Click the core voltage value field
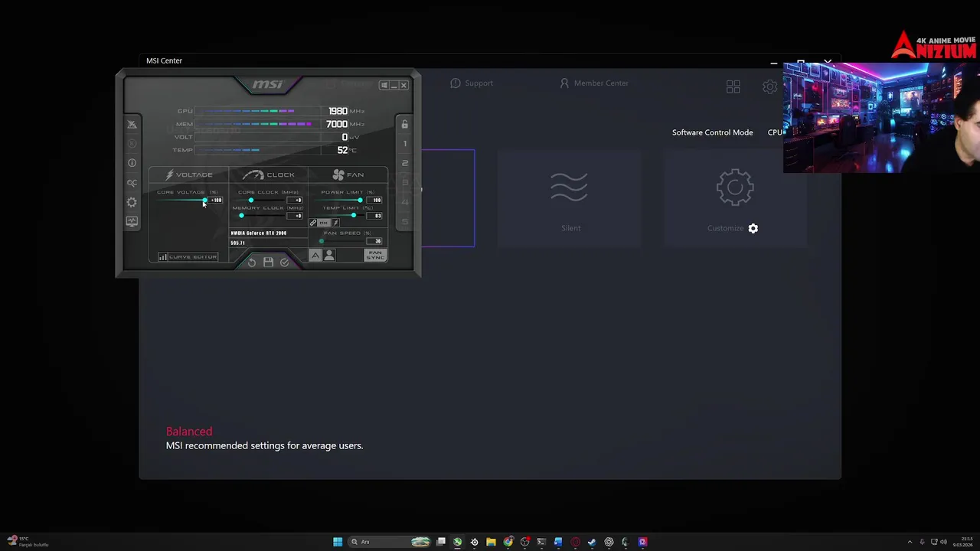 click(216, 201)
